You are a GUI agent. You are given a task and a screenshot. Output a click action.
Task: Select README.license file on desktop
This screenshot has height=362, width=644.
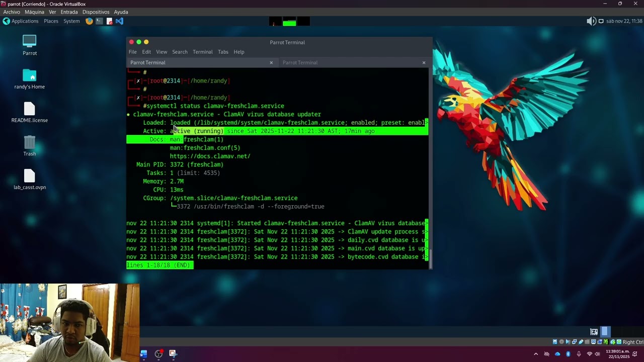point(30,113)
